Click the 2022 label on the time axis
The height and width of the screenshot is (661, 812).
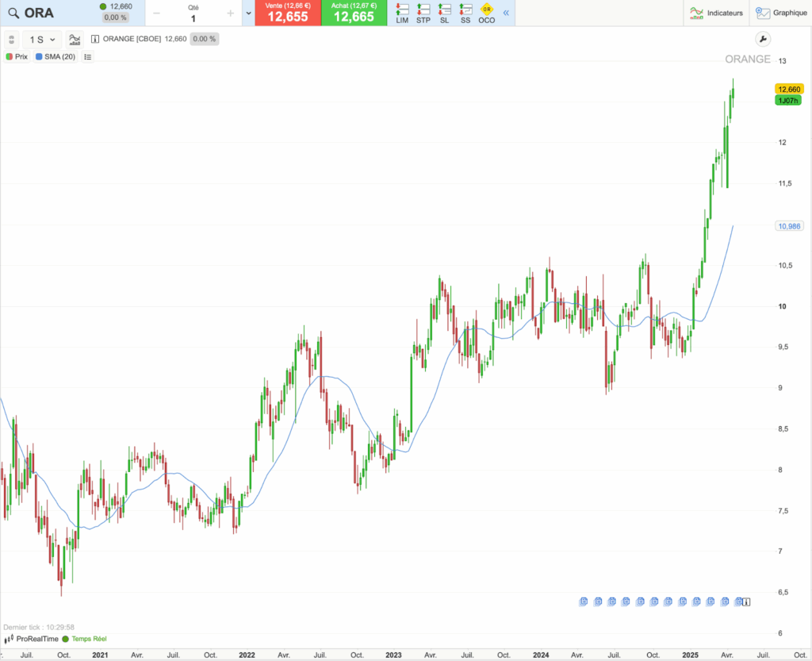pos(247,655)
